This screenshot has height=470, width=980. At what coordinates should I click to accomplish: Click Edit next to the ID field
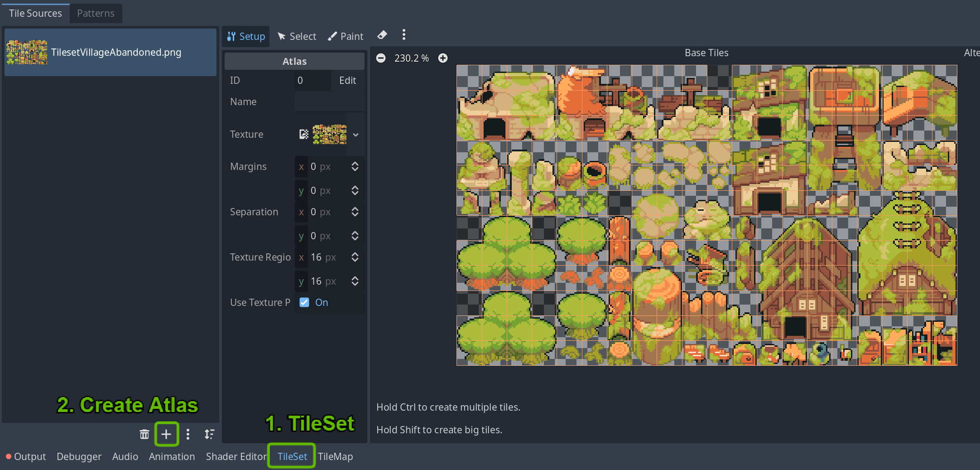[347, 80]
